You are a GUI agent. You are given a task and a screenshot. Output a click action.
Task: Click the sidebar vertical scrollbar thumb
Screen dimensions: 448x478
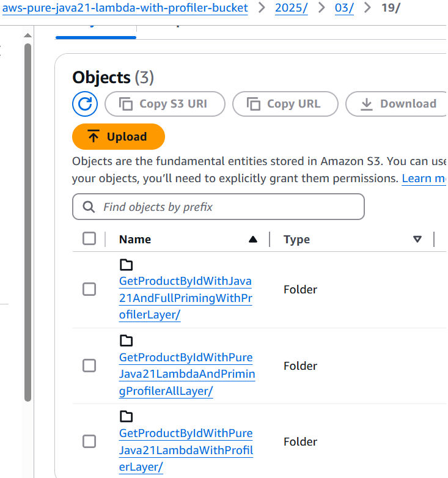[28, 222]
